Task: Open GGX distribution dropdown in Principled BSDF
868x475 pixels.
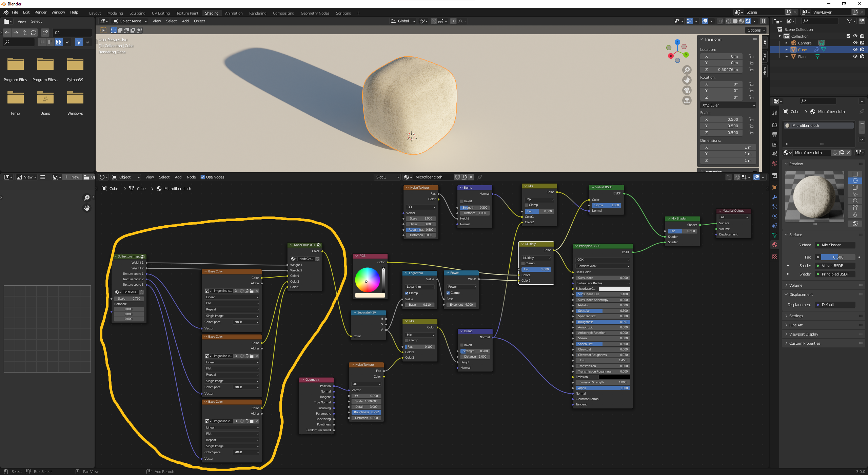Action: point(603,260)
